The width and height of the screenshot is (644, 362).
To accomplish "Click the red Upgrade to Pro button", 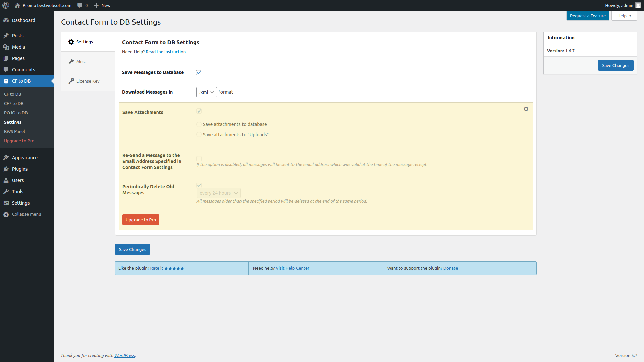I will 141,220.
